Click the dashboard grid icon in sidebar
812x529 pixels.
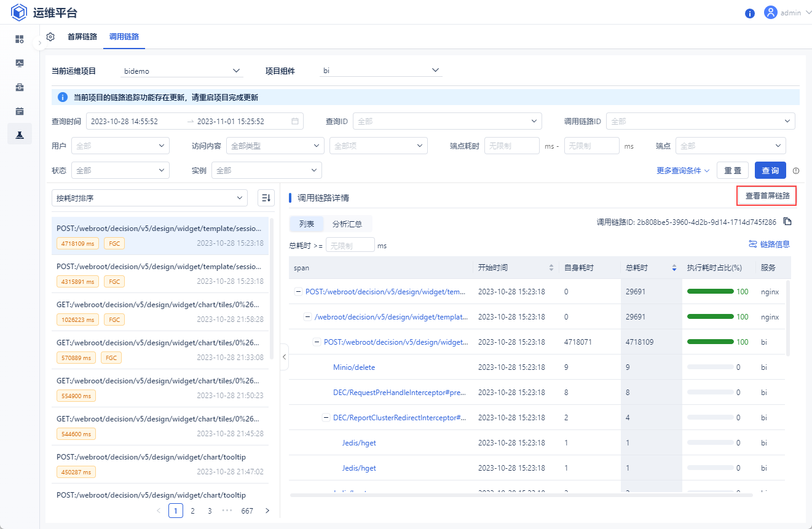[x=20, y=39]
